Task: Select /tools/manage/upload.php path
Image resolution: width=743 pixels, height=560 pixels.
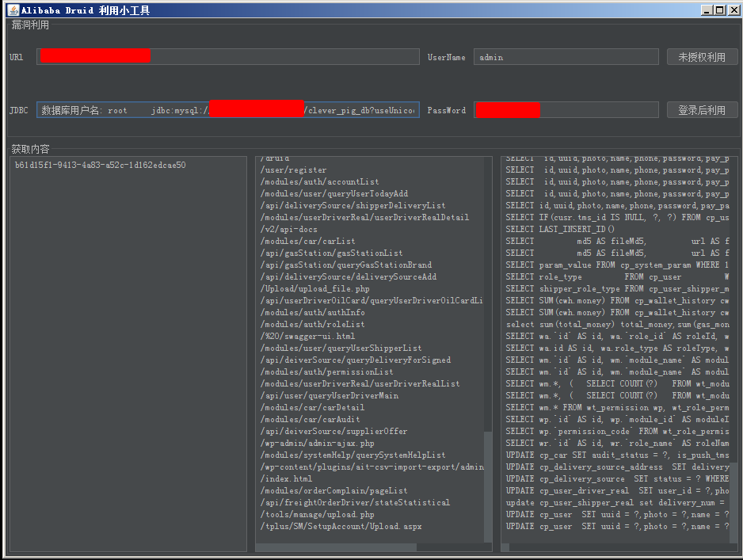Action: [317, 514]
